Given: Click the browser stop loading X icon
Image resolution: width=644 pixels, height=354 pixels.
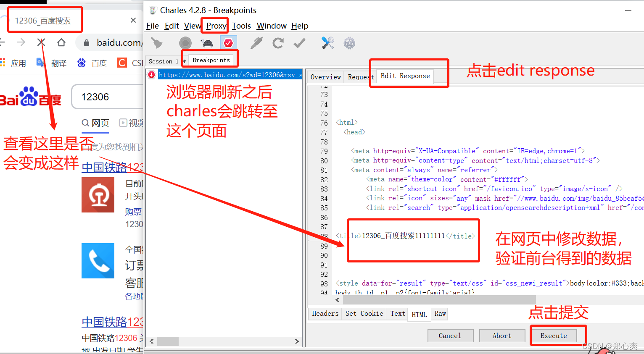Looking at the screenshot, I should point(41,42).
